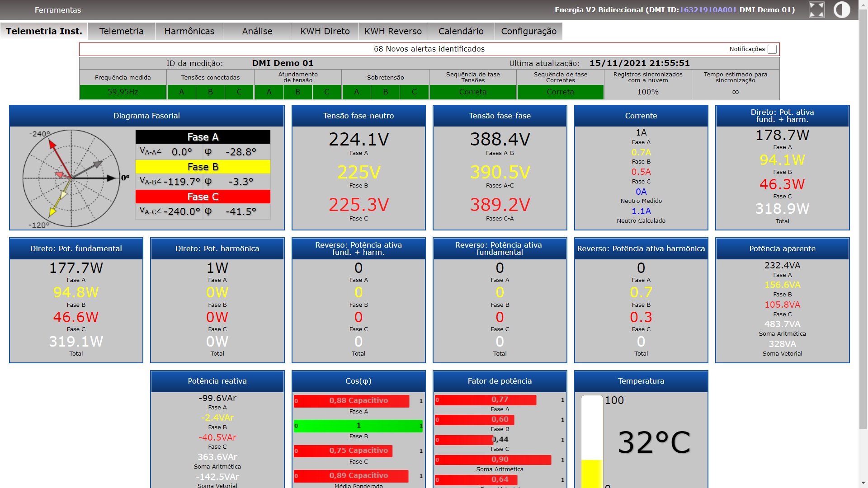
Task: Enable the Notificações checkbox
Action: click(x=772, y=49)
